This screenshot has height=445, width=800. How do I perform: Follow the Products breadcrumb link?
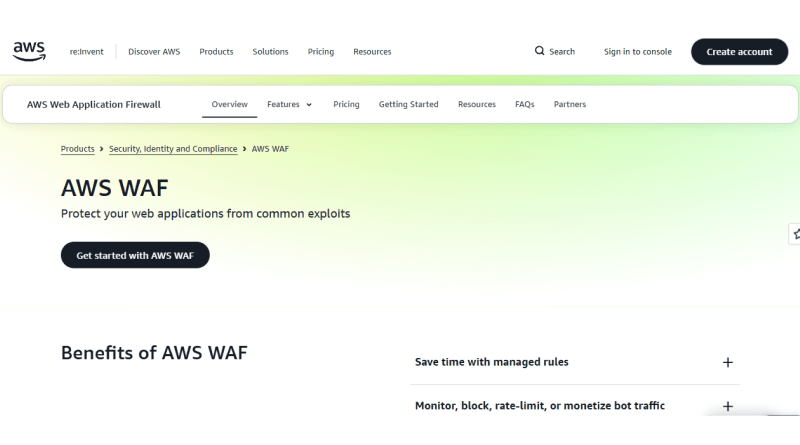[x=78, y=149]
